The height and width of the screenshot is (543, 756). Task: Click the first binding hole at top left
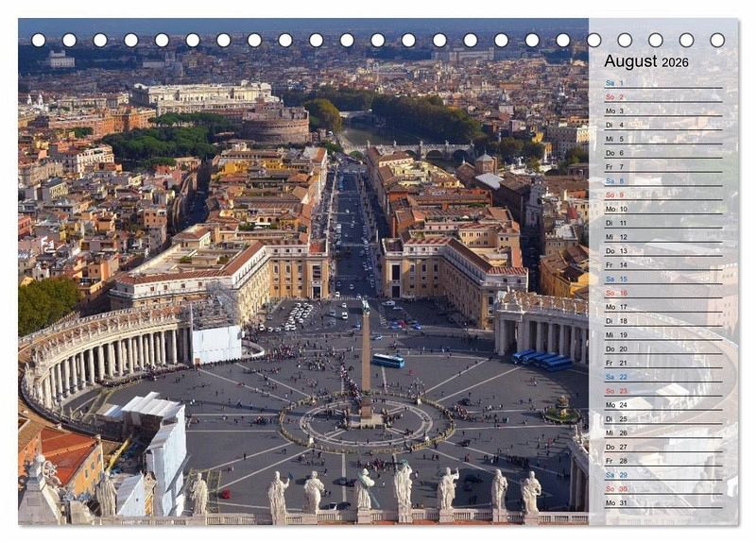pyautogui.click(x=39, y=40)
